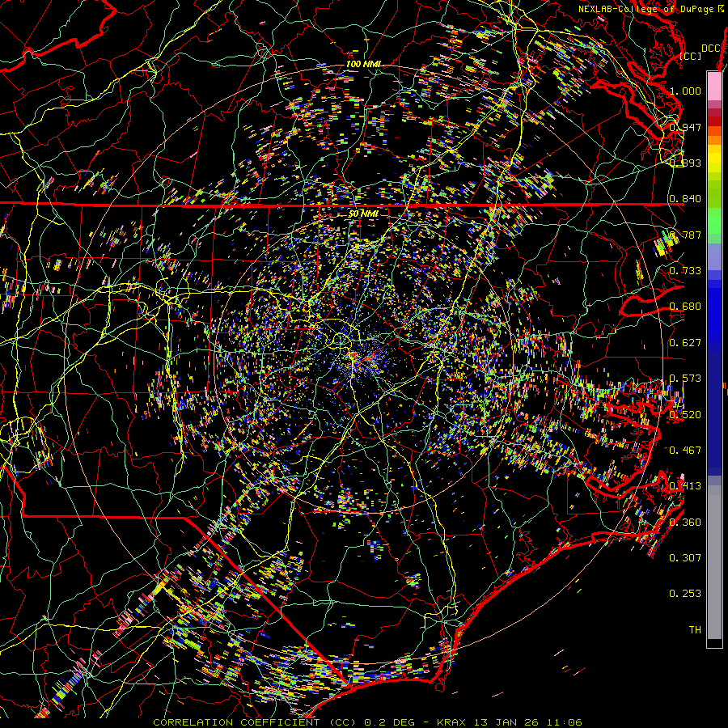Pick the pink segment of the color bar
The image size is (728, 728).
coord(714,86)
